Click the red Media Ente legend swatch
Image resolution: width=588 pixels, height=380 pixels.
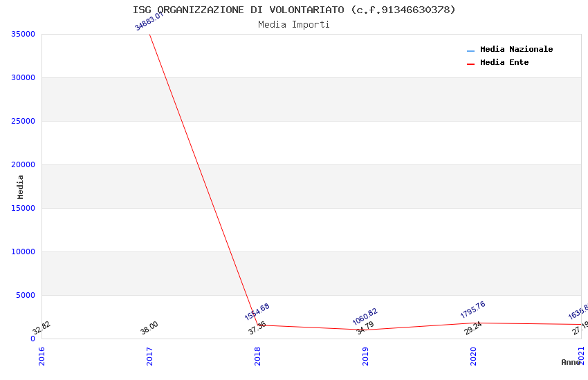[470, 64]
